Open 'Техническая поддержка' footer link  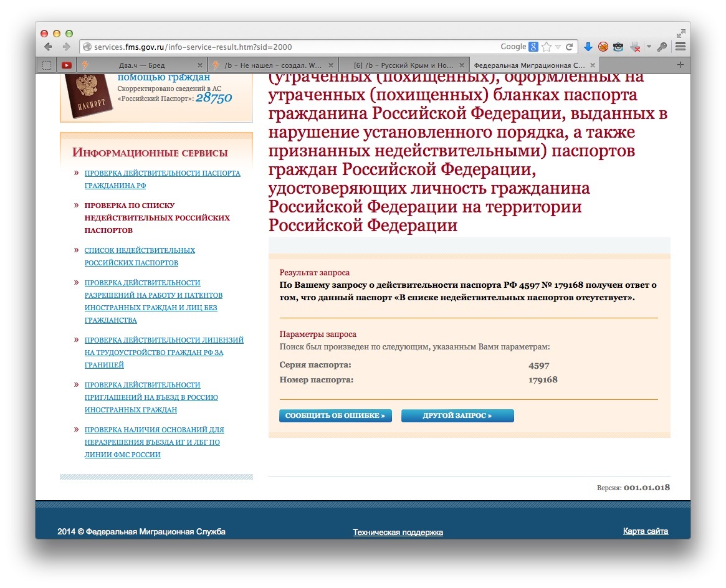398,532
